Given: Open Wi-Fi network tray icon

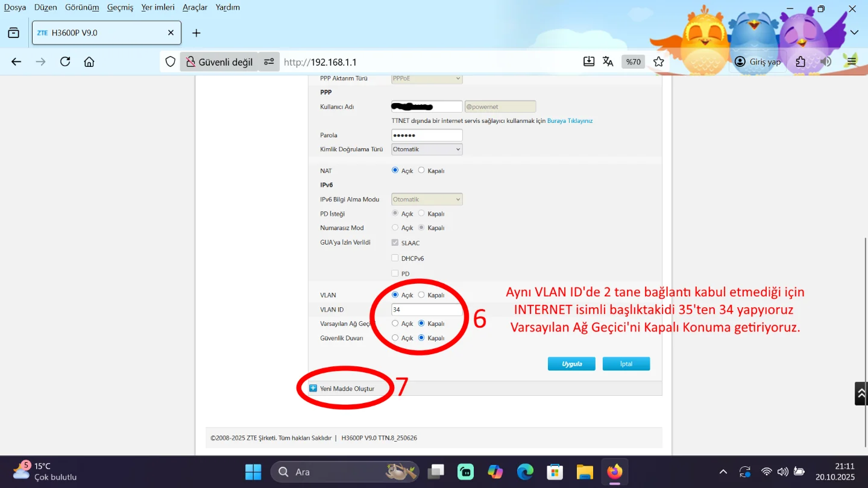Looking at the screenshot, I should (x=767, y=472).
